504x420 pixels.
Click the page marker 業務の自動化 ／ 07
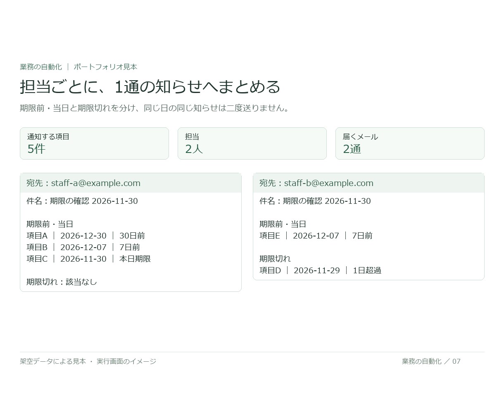(431, 361)
